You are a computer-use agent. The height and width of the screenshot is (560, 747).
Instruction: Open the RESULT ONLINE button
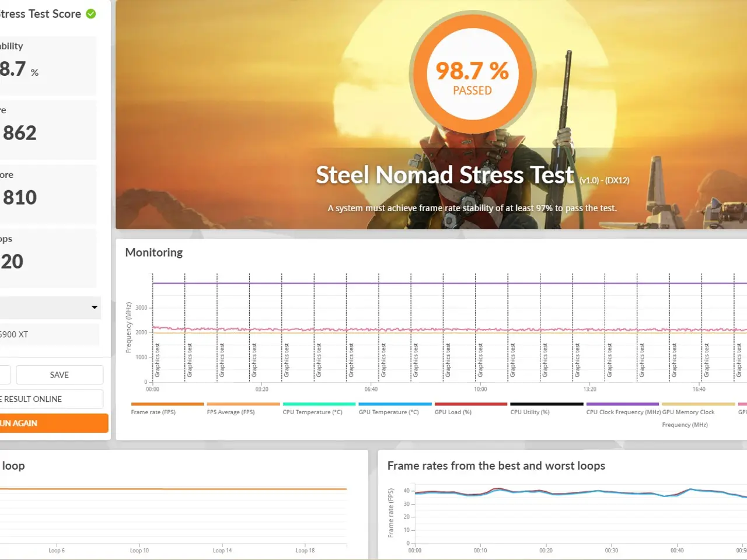(51, 399)
